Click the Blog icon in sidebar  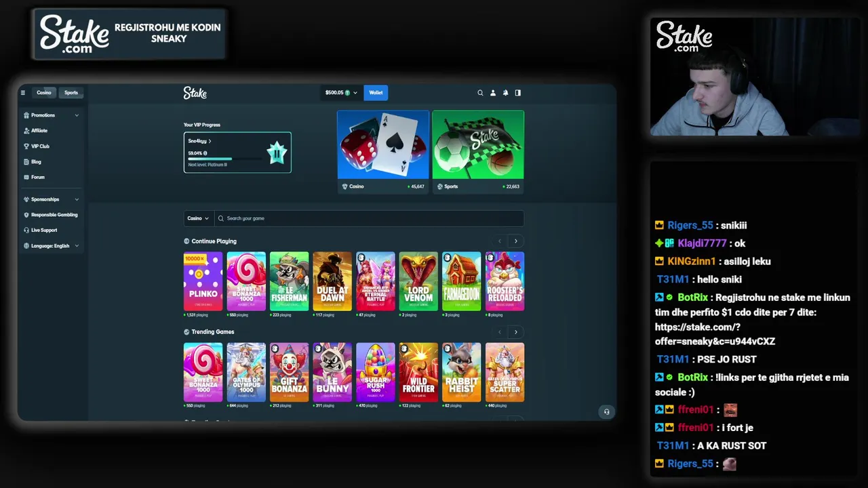click(x=26, y=162)
